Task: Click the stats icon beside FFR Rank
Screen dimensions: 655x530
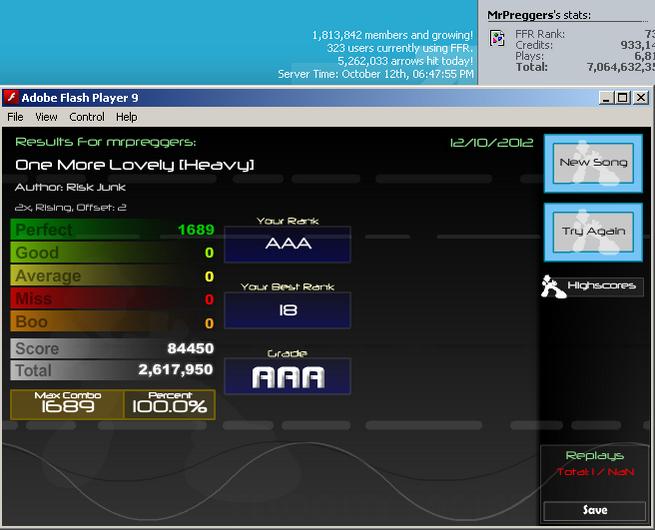Action: [x=497, y=39]
